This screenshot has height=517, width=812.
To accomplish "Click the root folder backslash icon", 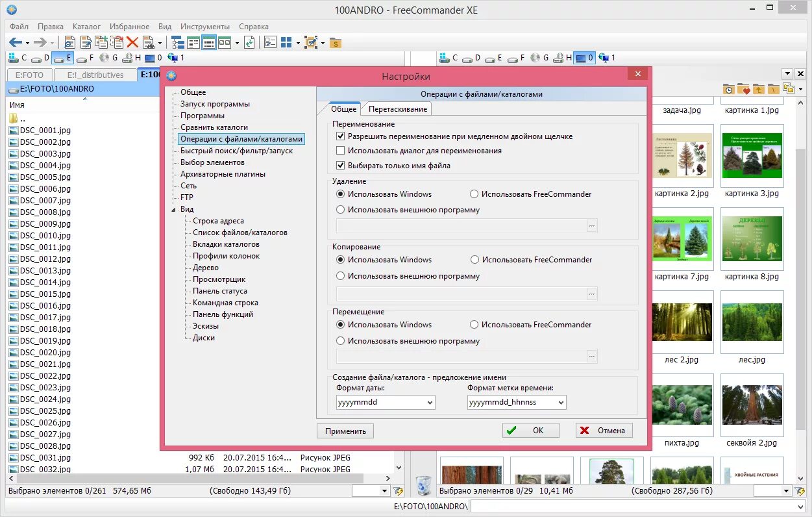I will pos(773,89).
